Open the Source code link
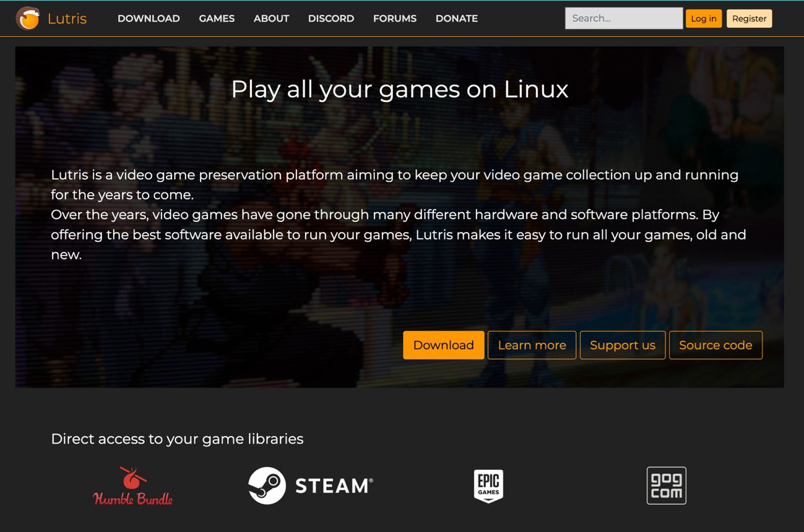The image size is (804, 532). click(715, 345)
